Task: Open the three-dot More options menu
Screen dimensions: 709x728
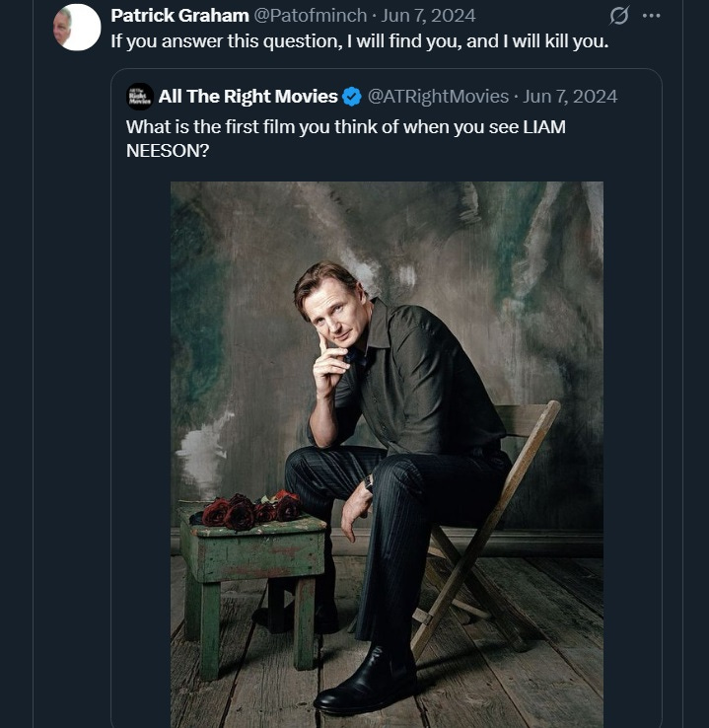Action: click(x=651, y=16)
